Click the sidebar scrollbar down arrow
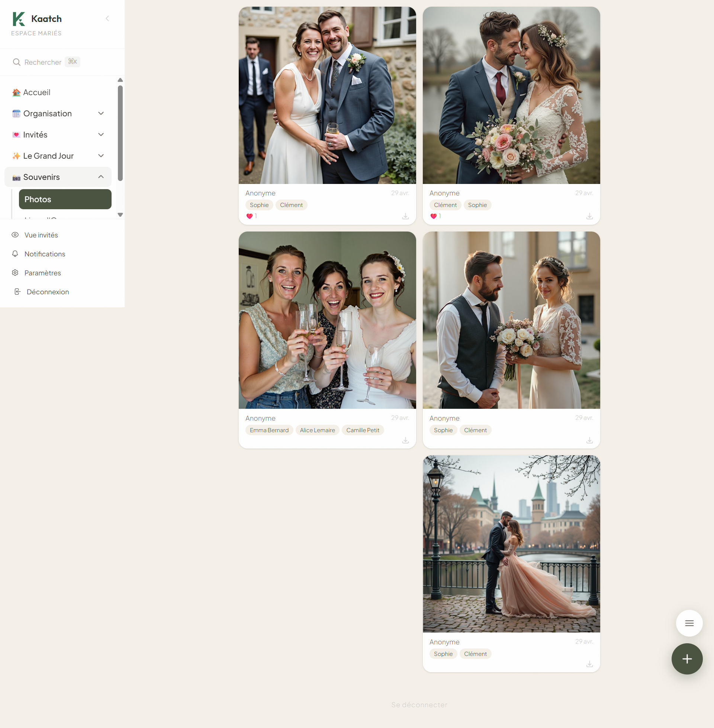714x728 pixels. 120,215
